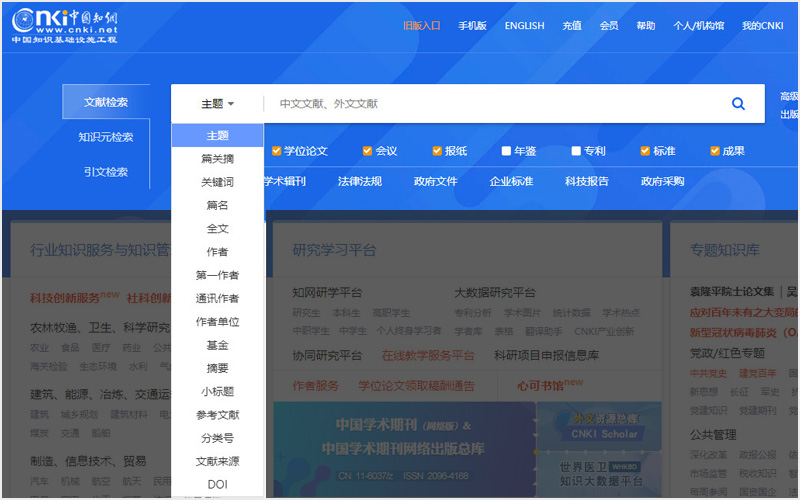Select the 政府文件 database
The height and width of the screenshot is (500, 800).
[435, 181]
